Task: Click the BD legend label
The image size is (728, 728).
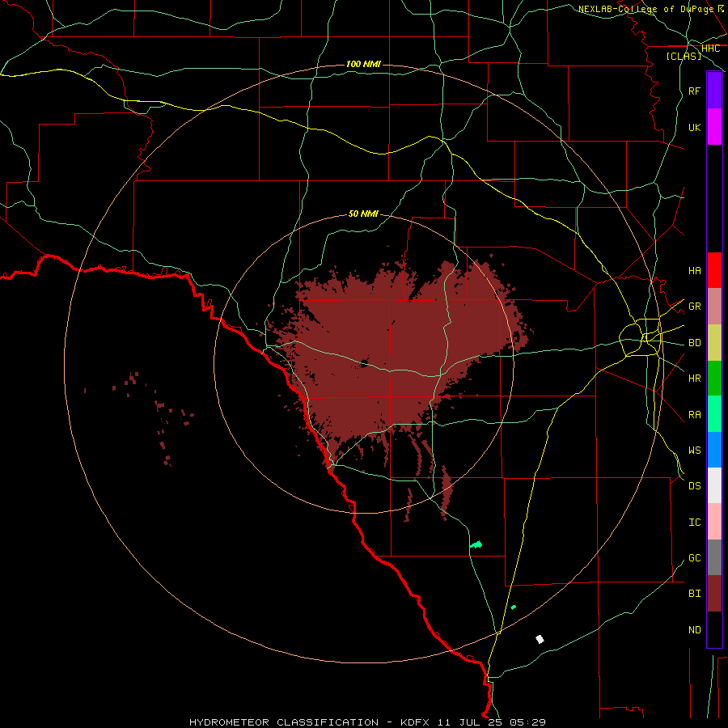Action: 694,343
